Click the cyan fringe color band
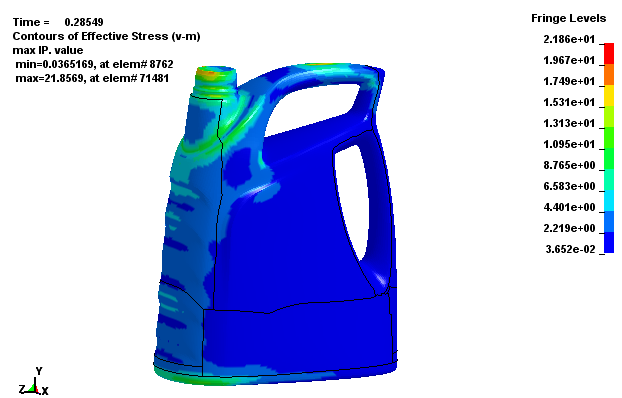This screenshot has height=398, width=622. point(609,201)
